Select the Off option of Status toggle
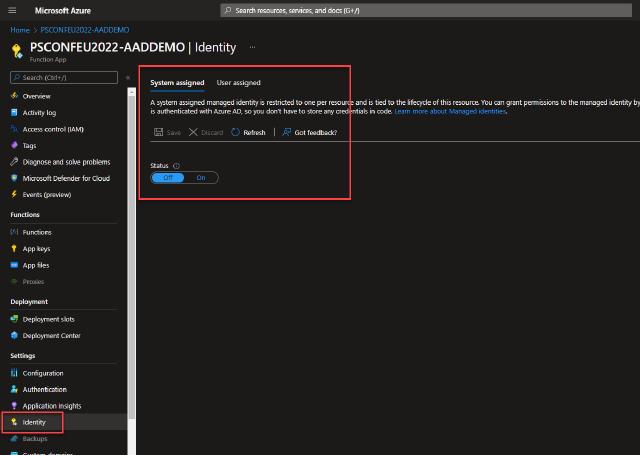The height and width of the screenshot is (455, 640). pyautogui.click(x=168, y=178)
